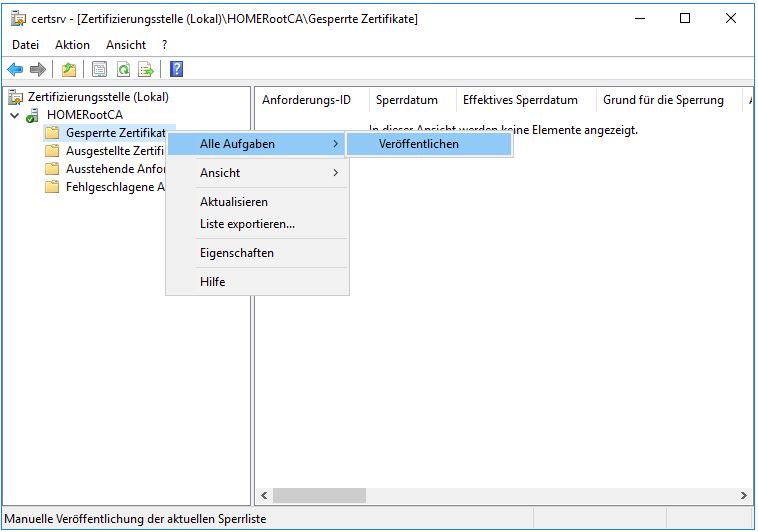The image size is (758, 532).
Task: Collapse the HOMERootCA tree node
Action: pyautogui.click(x=14, y=115)
